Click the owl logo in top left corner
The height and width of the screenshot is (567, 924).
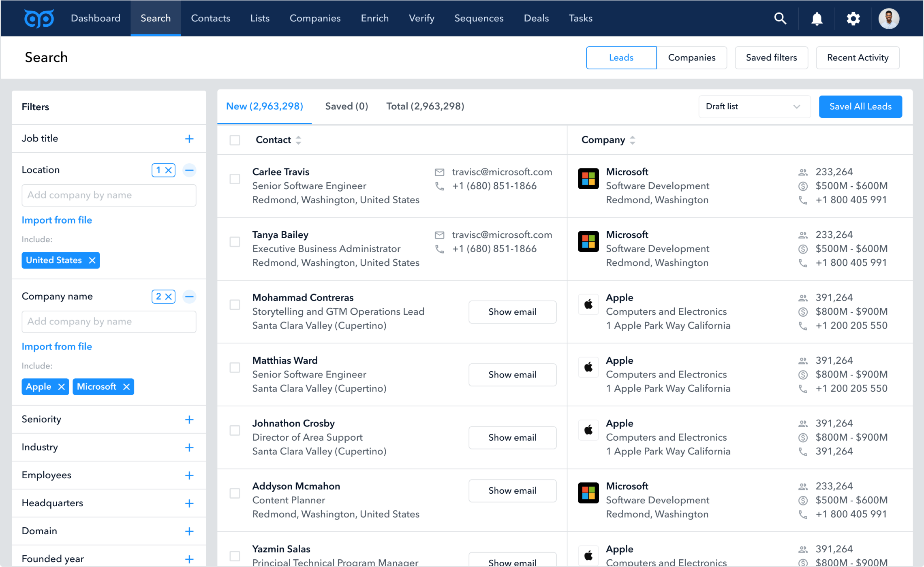tap(38, 18)
